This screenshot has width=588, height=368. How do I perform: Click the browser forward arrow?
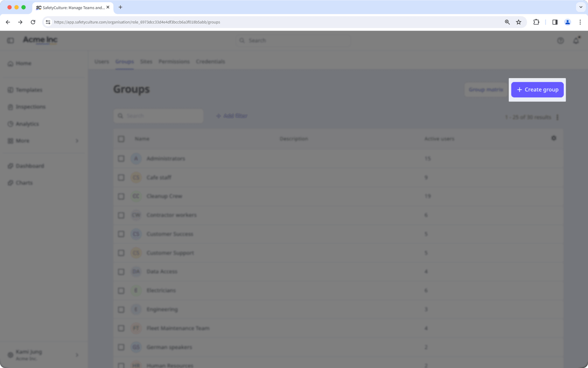[x=20, y=22]
